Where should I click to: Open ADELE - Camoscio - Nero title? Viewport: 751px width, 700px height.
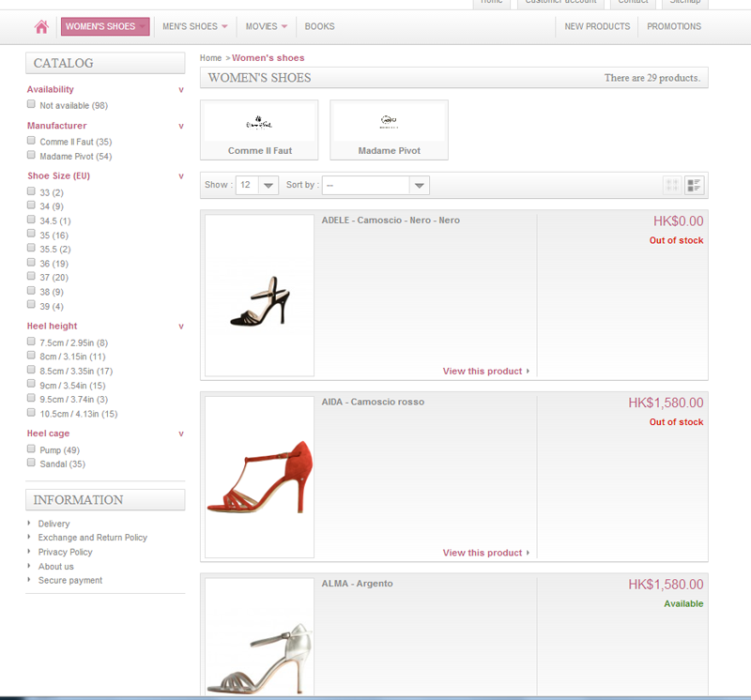click(391, 221)
